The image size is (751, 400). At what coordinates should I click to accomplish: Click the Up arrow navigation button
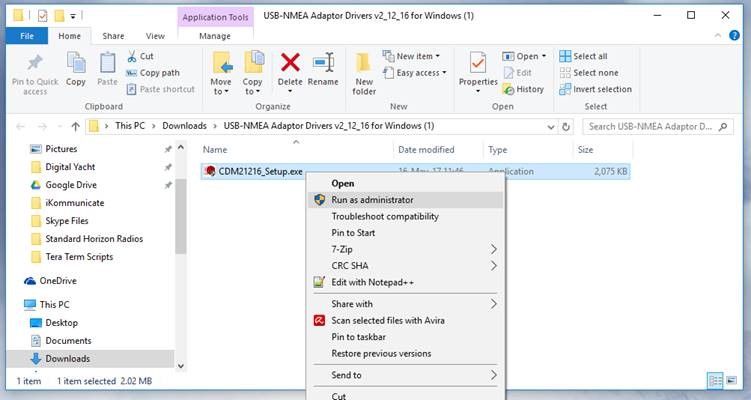pyautogui.click(x=75, y=127)
